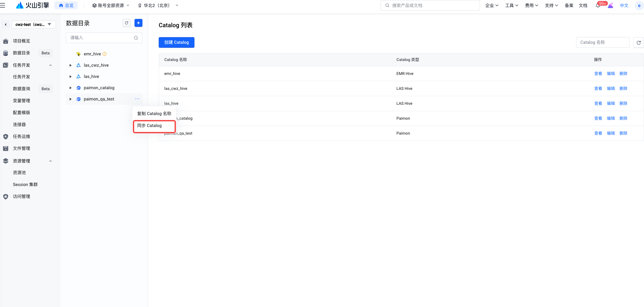Click 编辑 for paimon_qa_test row
Image resolution: width=644 pixels, height=307 pixels.
(611, 133)
